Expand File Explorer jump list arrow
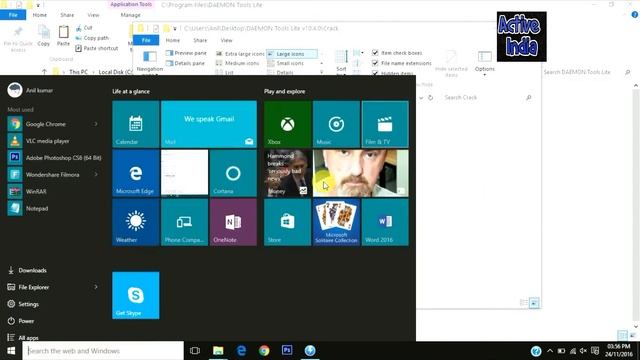This screenshot has width=640, height=360. [x=96, y=287]
